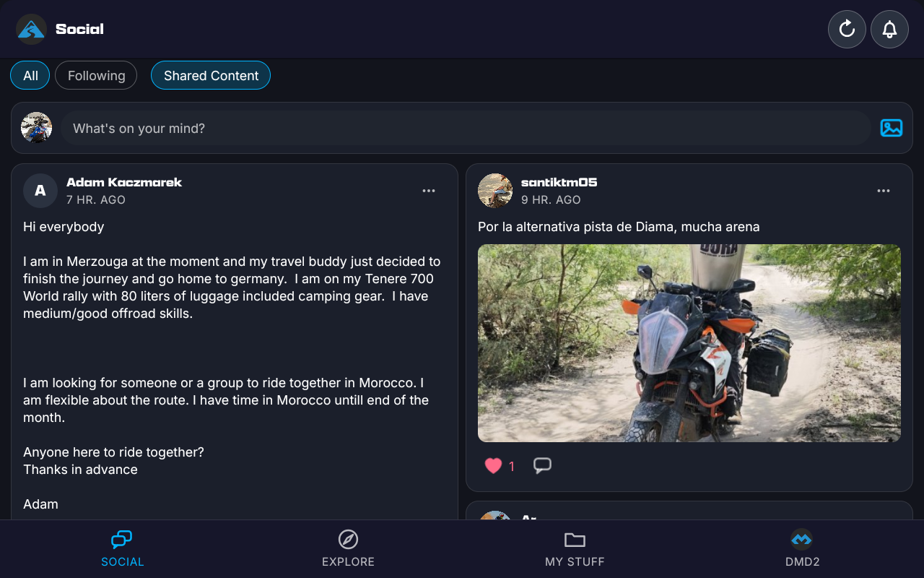
Task: Click your profile avatar beside the post field
Action: [x=36, y=128]
